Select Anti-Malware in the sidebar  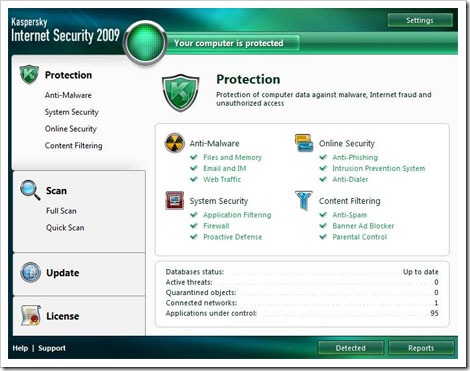68,95
